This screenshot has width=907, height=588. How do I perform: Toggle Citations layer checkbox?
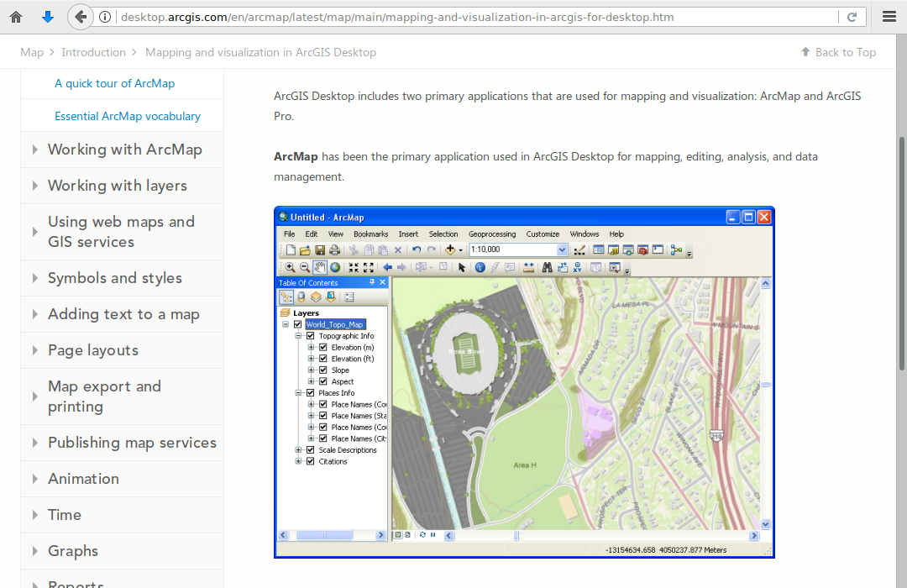pyautogui.click(x=311, y=461)
